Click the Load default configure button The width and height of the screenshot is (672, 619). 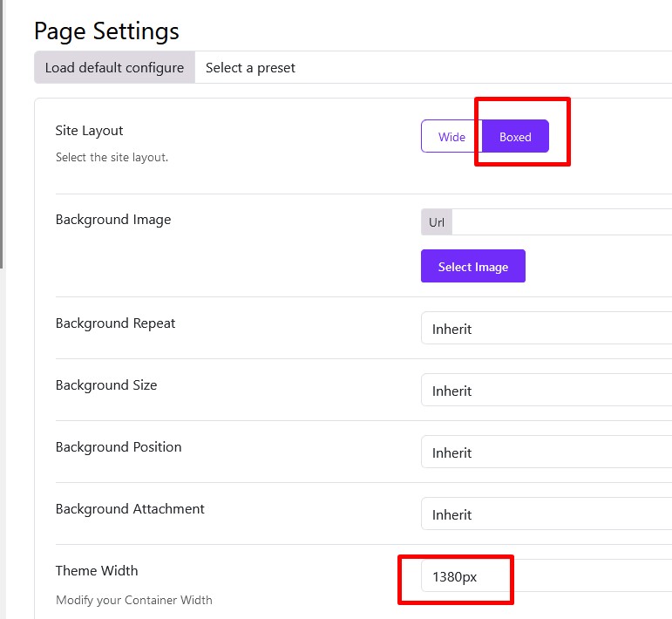(x=114, y=68)
